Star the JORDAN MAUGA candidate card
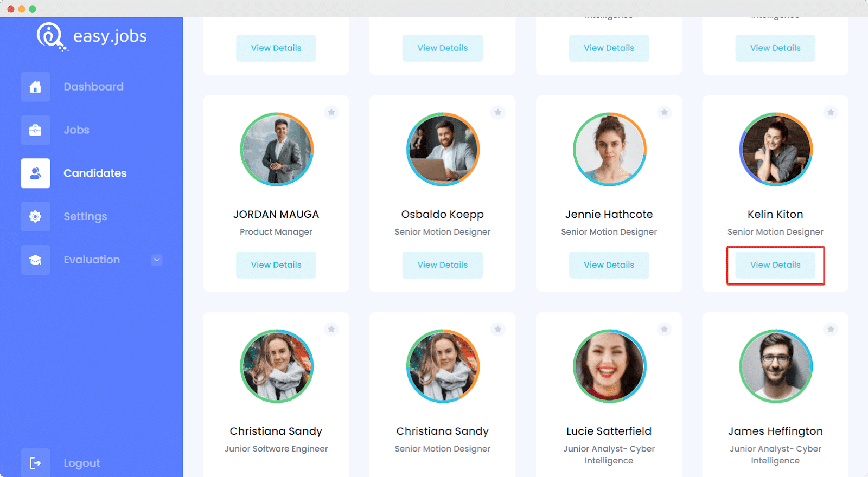The height and width of the screenshot is (477, 868). click(x=331, y=112)
